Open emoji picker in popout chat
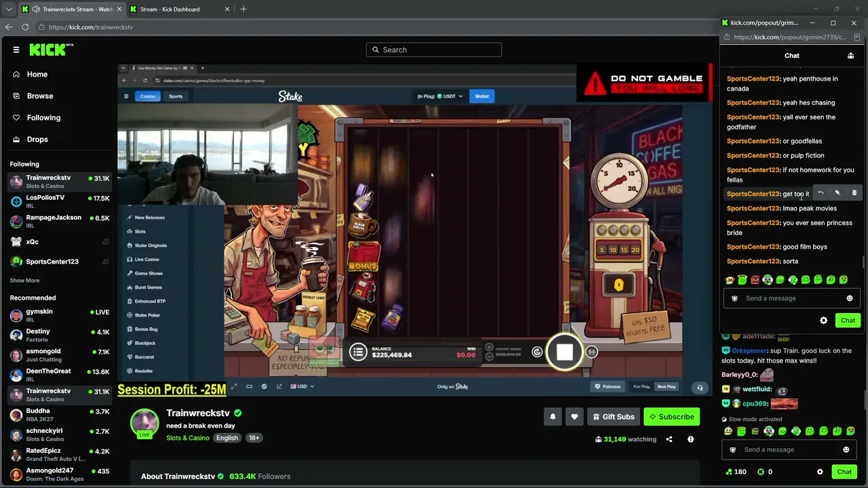This screenshot has width=868, height=488. [850, 298]
